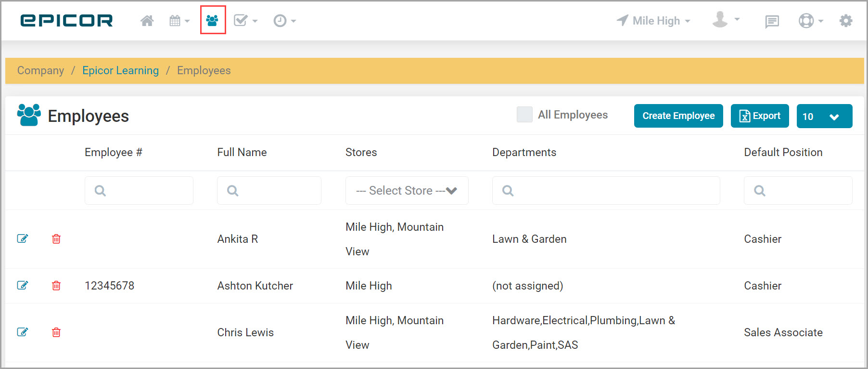Edit the Ashton Kutcher employee record
Image resolution: width=868 pixels, height=369 pixels.
coord(23,285)
